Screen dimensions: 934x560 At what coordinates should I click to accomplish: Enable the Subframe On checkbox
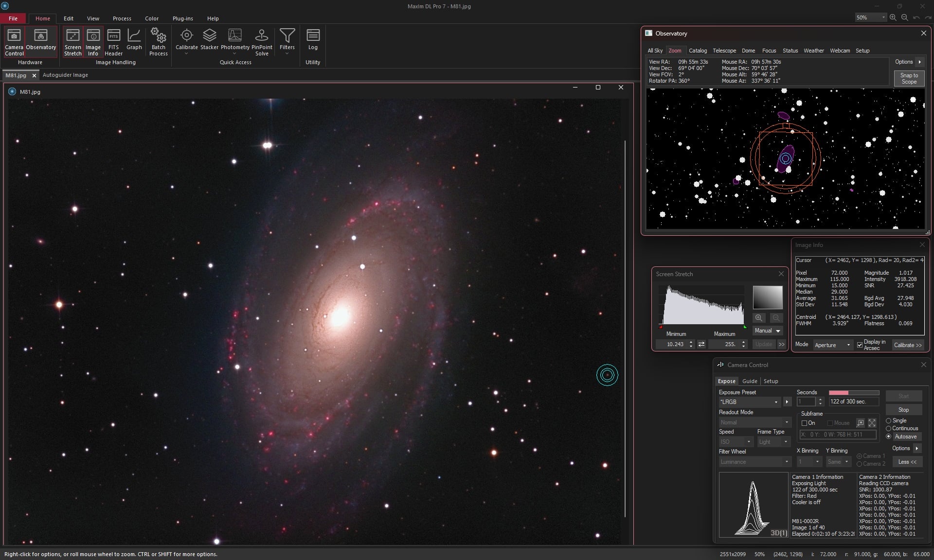(x=805, y=423)
